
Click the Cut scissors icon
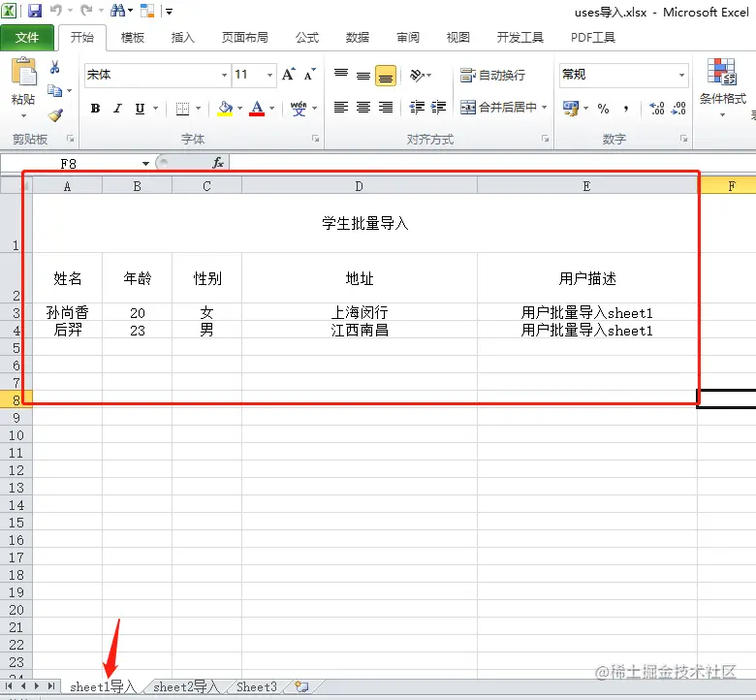(54, 67)
